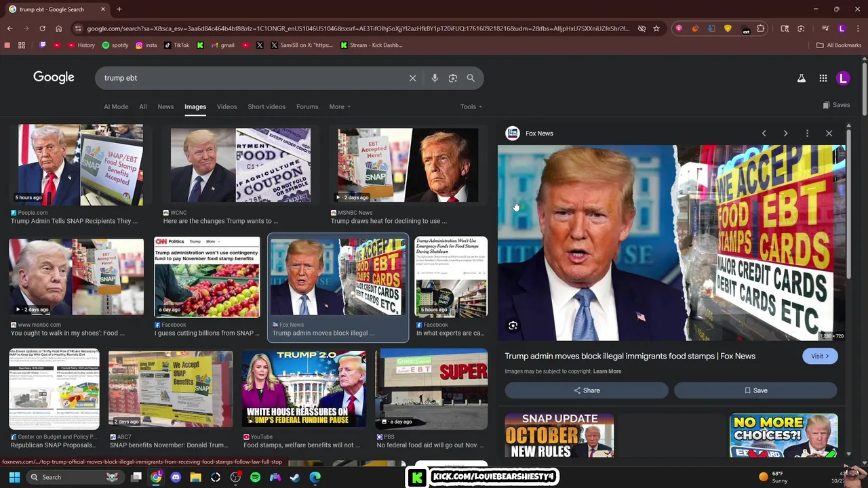Clear the search box with the X icon
This screenshot has height=488, width=868.
(412, 78)
